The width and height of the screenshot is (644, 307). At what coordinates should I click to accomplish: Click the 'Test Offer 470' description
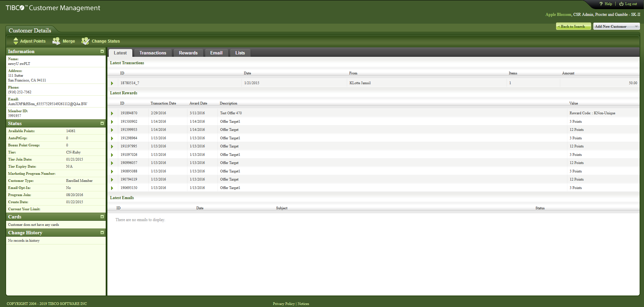(x=231, y=113)
